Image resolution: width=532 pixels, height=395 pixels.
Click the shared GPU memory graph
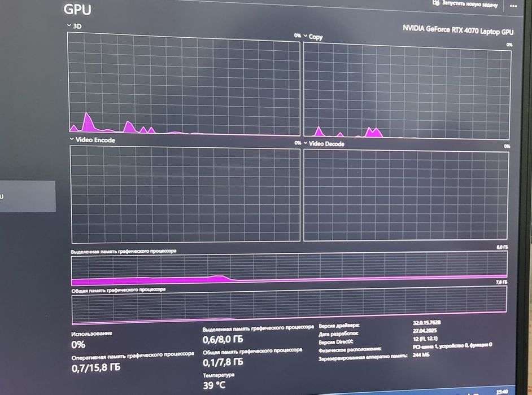point(289,305)
